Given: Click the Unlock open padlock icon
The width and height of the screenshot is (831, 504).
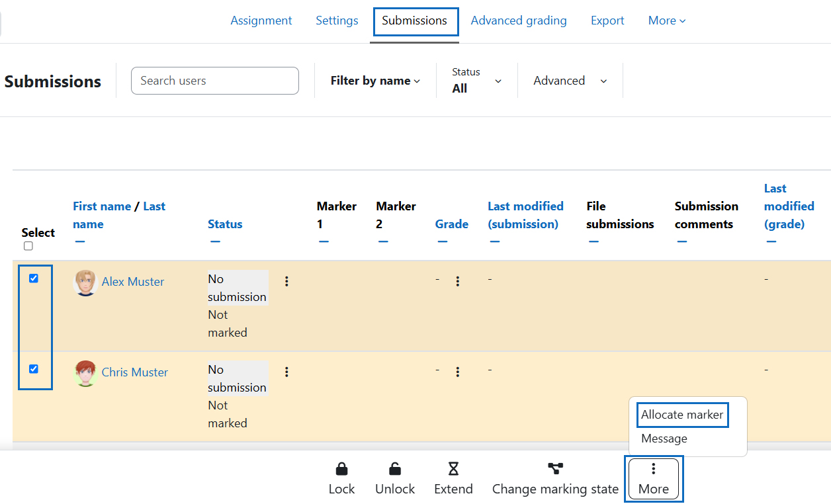Looking at the screenshot, I should pyautogui.click(x=395, y=469).
